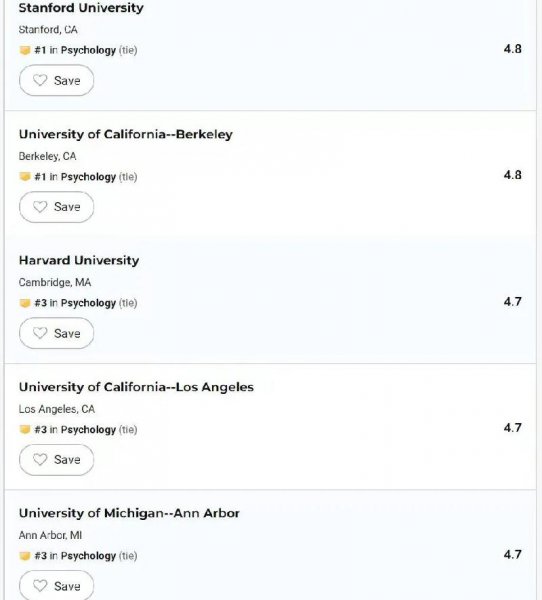The width and height of the screenshot is (542, 600).
Task: Click the heart icon for Harvard University
Action: click(x=40, y=333)
